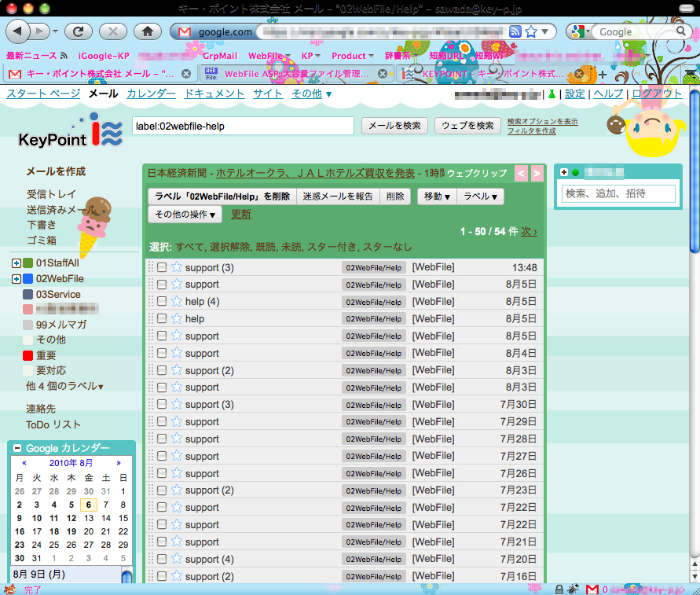Star the 7月20日 support (4) message
The height and width of the screenshot is (595, 700).
(x=177, y=559)
